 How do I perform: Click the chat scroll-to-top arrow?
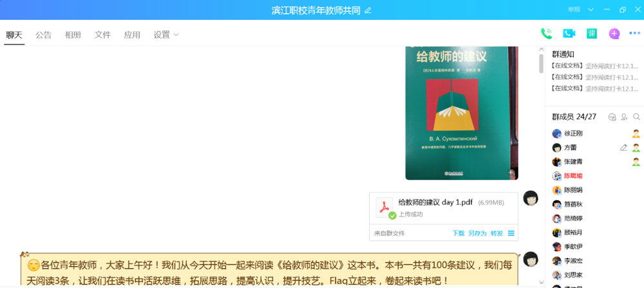pyautogui.click(x=542, y=50)
